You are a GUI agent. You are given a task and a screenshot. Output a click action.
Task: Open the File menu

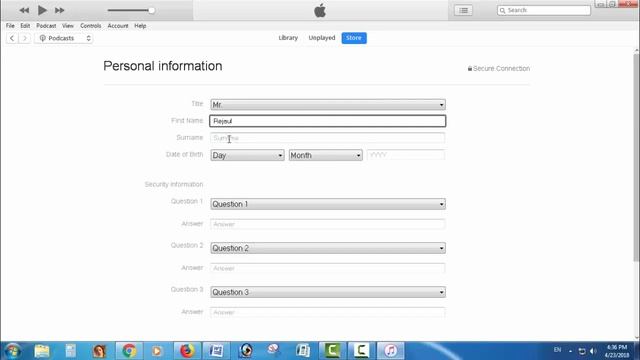(10, 26)
